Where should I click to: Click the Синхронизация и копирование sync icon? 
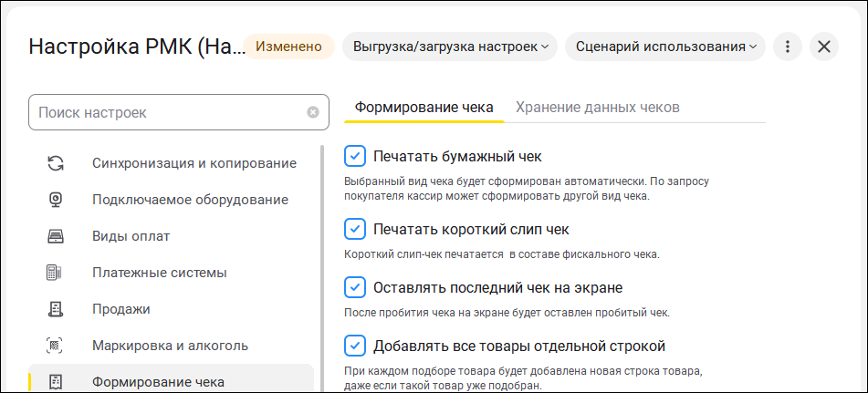[x=55, y=163]
